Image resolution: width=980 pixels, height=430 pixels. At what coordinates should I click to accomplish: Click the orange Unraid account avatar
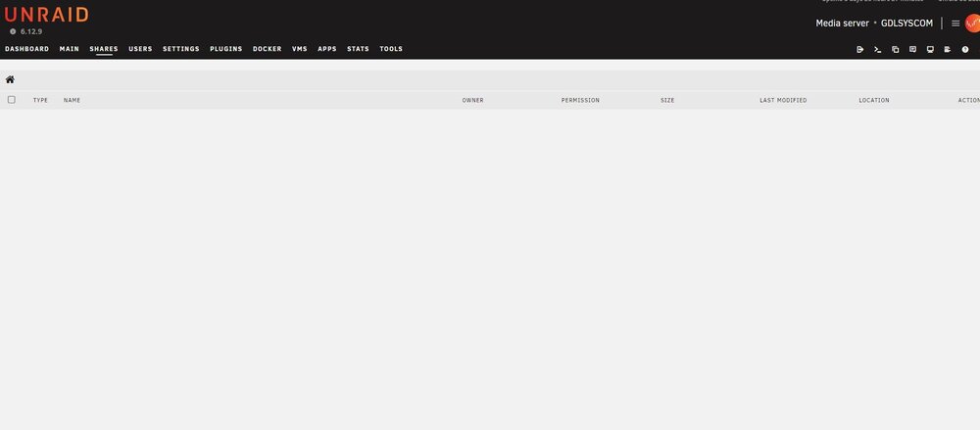[972, 24]
